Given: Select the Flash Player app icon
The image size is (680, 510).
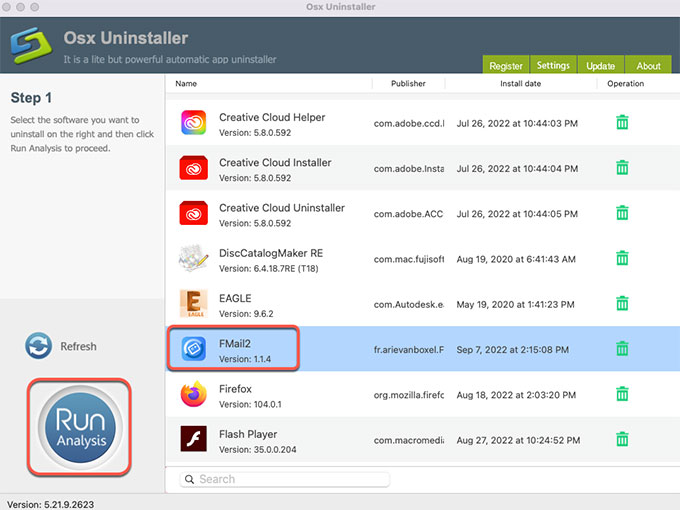Looking at the screenshot, I should (x=193, y=439).
